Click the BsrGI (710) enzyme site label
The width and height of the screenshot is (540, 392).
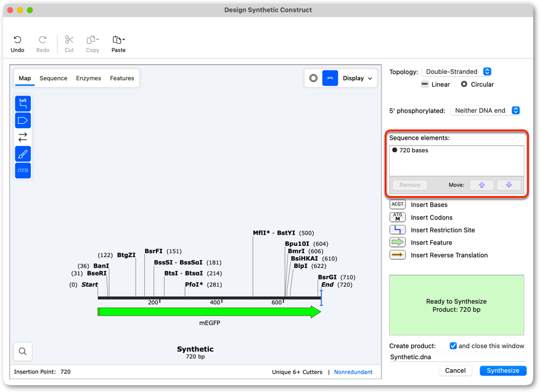(x=336, y=277)
